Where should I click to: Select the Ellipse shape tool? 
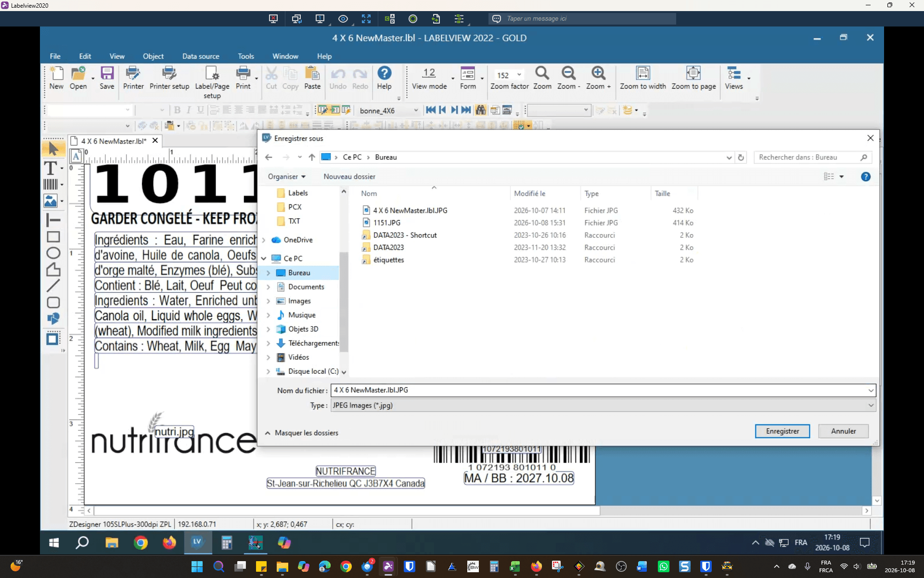(53, 253)
